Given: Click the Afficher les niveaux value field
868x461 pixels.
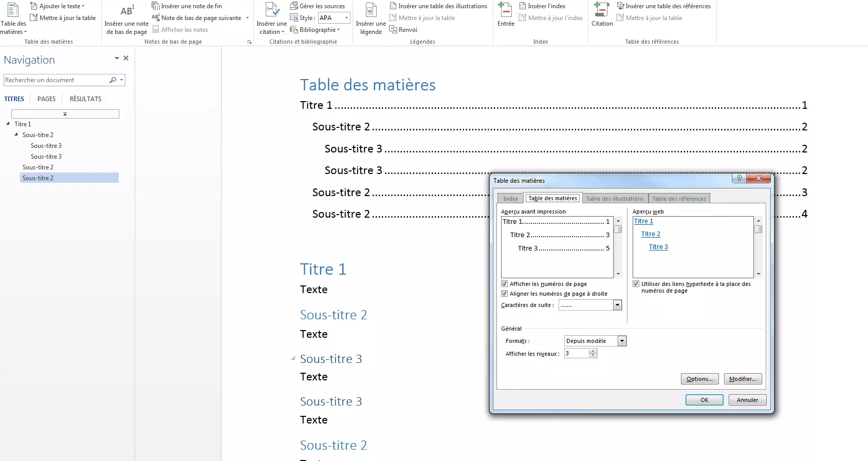Looking at the screenshot, I should pos(576,353).
